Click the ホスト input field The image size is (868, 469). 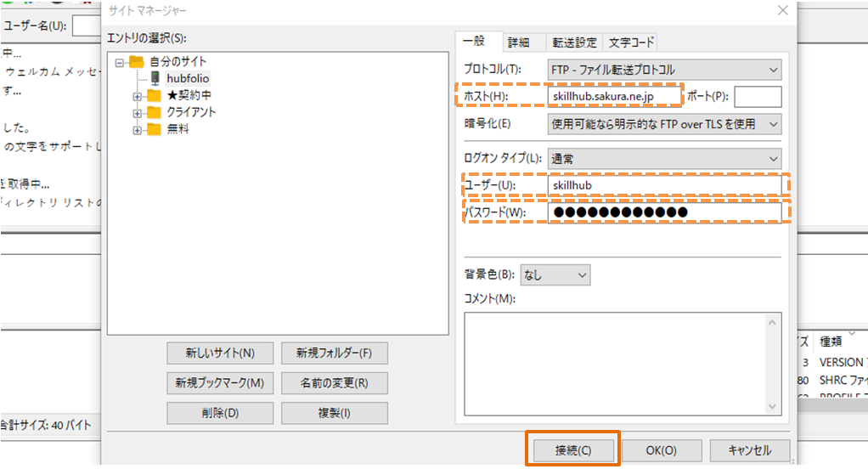tap(614, 96)
